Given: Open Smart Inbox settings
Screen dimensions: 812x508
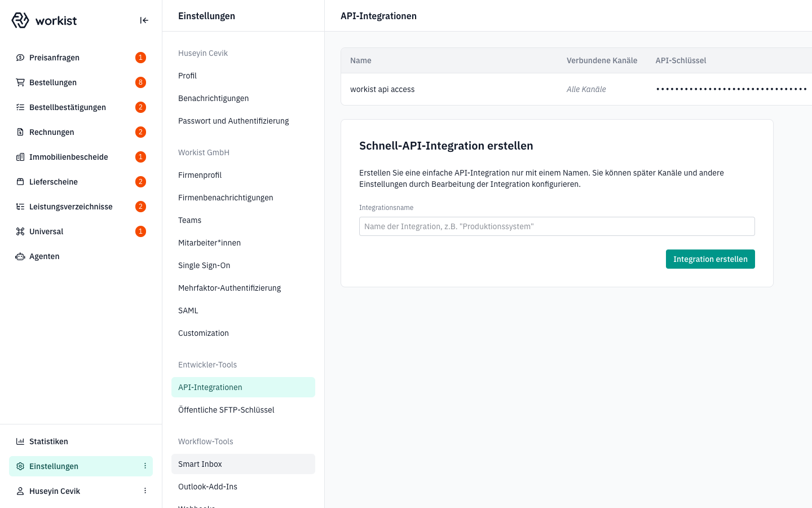Looking at the screenshot, I should tap(243, 464).
